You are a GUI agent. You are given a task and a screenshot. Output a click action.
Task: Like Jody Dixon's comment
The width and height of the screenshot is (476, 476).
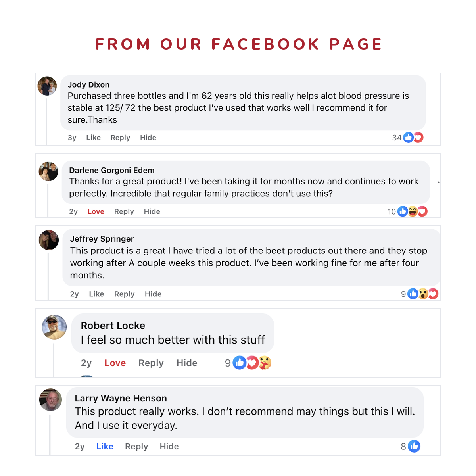pyautogui.click(x=94, y=138)
